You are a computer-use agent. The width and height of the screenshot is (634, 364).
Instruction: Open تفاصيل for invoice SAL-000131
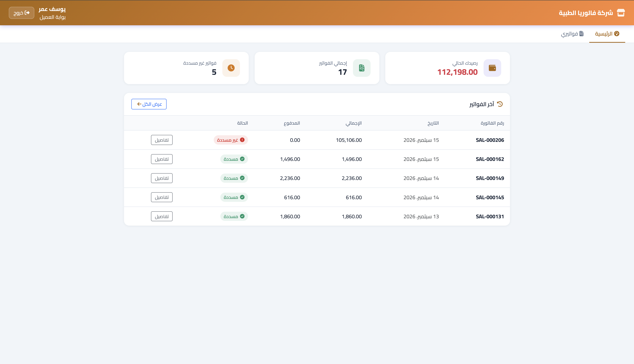(162, 216)
